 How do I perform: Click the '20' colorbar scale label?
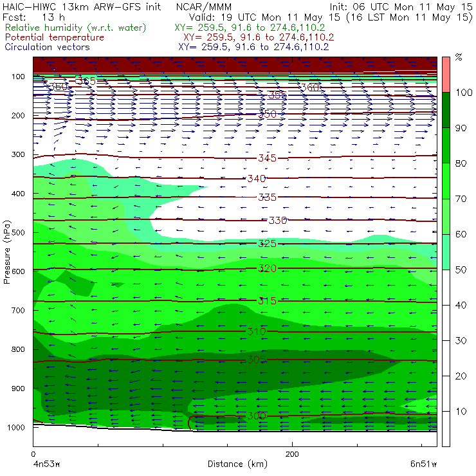461,376
